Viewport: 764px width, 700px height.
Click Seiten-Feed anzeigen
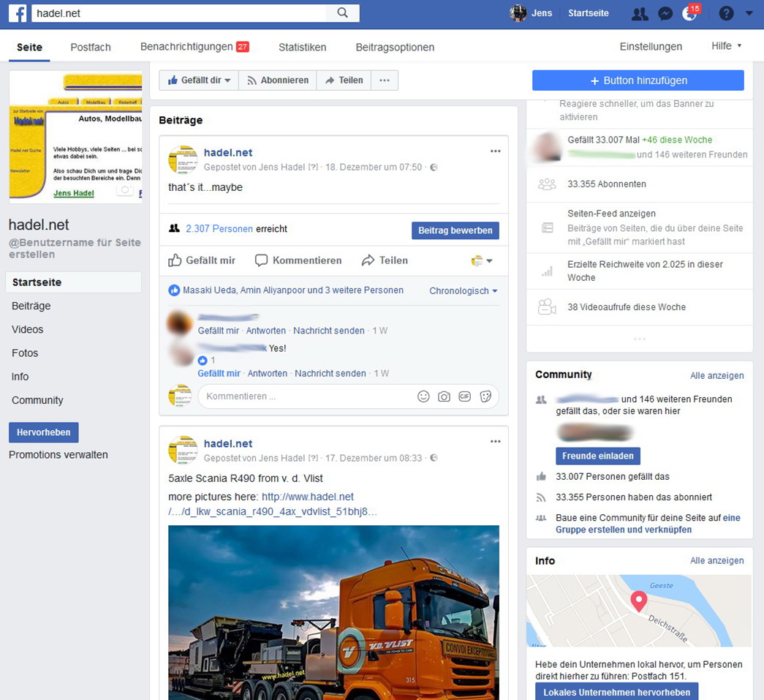coord(611,214)
